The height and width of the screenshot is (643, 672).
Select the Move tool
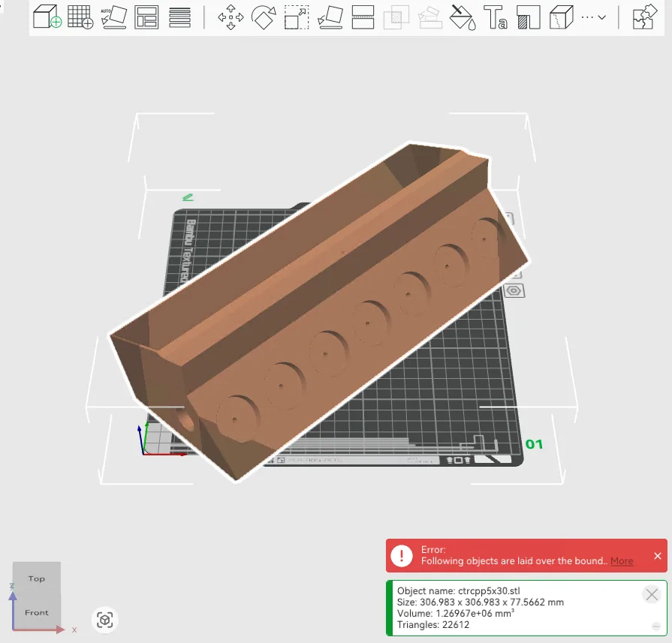coord(231,17)
